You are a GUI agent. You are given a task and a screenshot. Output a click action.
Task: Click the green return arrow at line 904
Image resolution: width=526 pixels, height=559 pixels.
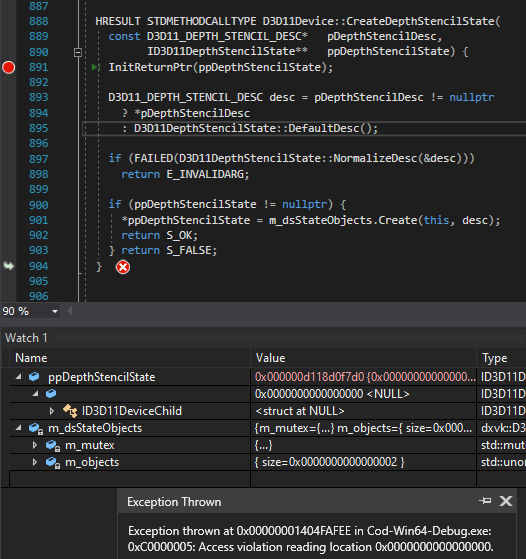point(9,266)
